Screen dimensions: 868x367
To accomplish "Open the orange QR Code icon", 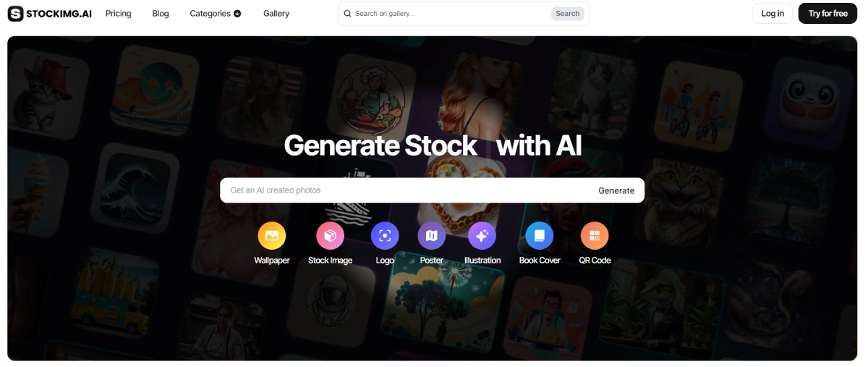I will click(x=595, y=235).
